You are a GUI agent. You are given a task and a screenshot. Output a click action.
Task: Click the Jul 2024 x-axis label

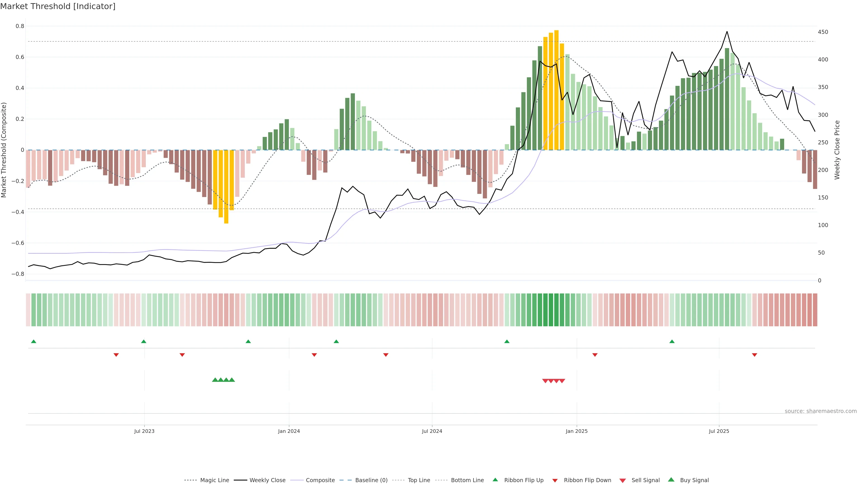(x=432, y=431)
